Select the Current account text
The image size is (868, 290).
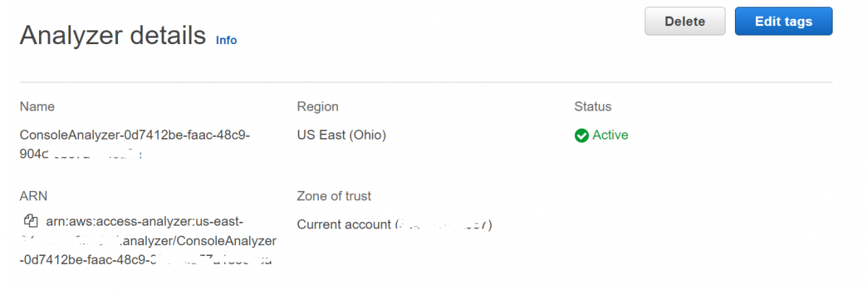click(x=344, y=224)
